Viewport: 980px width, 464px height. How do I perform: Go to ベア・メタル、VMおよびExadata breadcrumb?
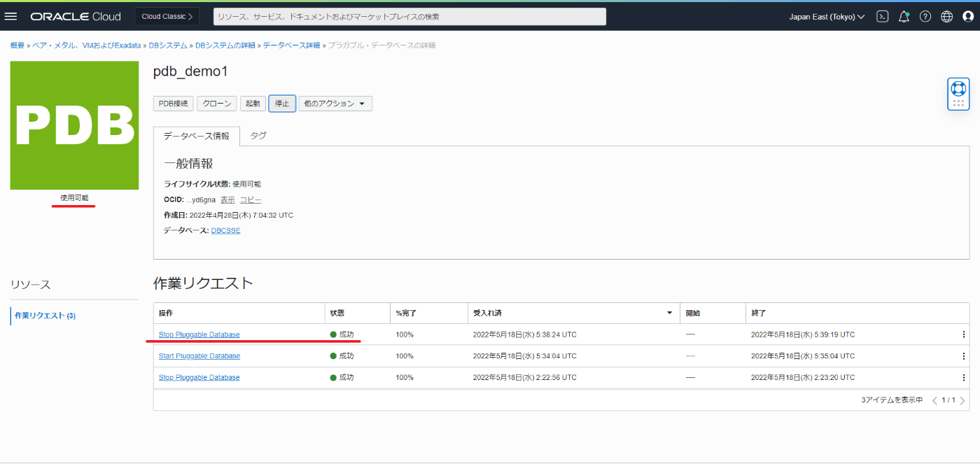[x=87, y=45]
